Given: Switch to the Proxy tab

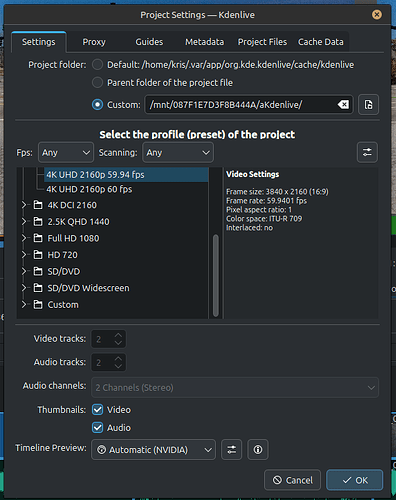Looking at the screenshot, I should (94, 42).
